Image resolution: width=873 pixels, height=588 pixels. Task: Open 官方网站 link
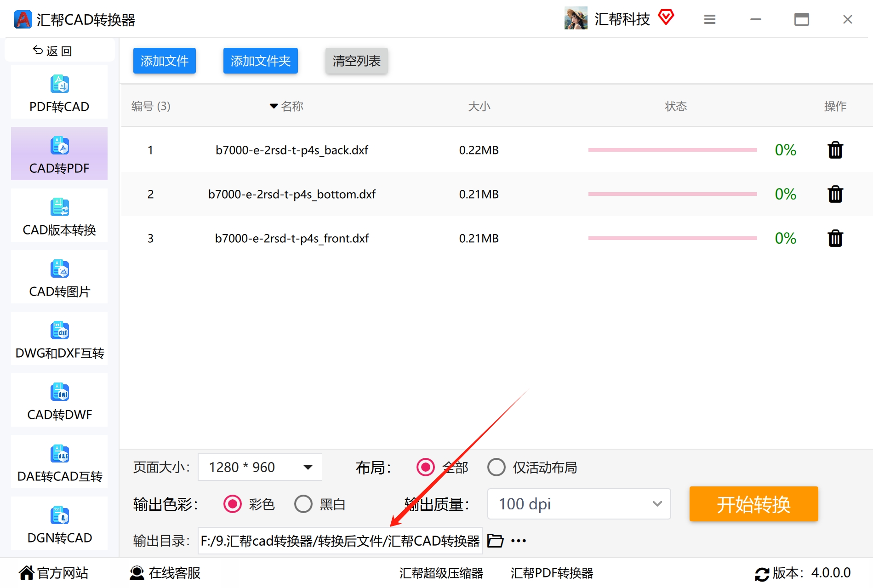tap(54, 573)
